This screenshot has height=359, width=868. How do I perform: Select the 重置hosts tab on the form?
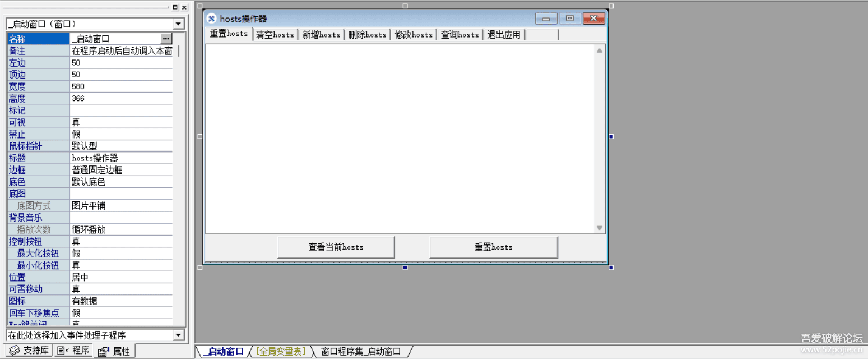229,34
